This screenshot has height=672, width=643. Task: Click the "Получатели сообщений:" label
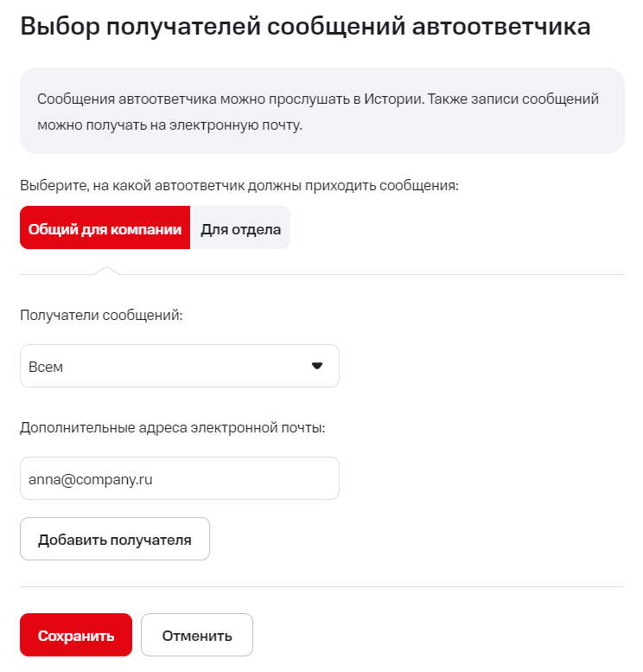[x=101, y=316]
